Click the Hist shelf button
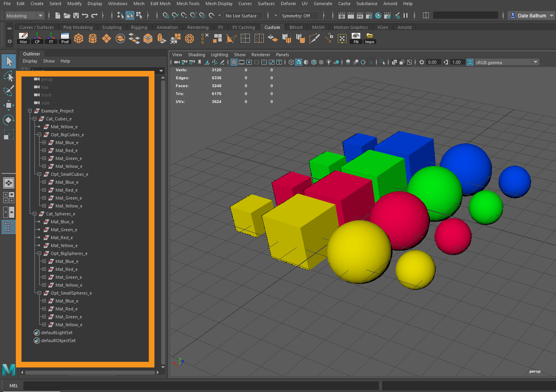This screenshot has width=556, height=392. (x=23, y=38)
